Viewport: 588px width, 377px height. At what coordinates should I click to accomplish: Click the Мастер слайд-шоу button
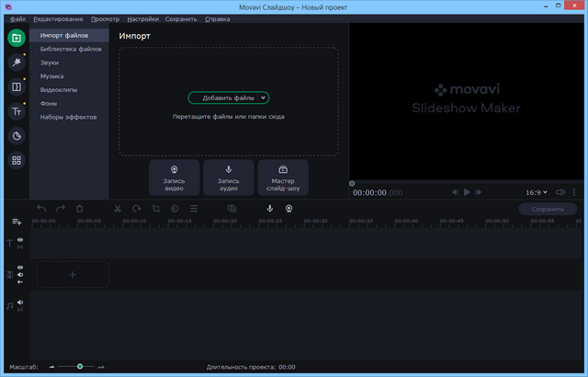tap(283, 177)
